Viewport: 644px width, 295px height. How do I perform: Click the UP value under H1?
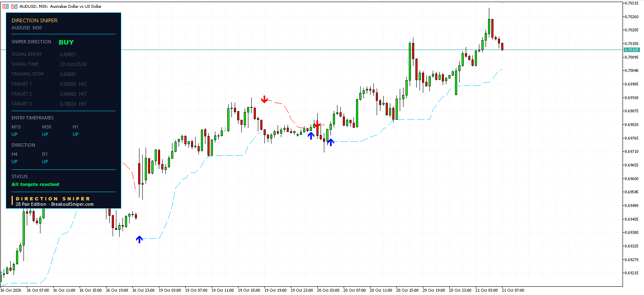pos(75,134)
